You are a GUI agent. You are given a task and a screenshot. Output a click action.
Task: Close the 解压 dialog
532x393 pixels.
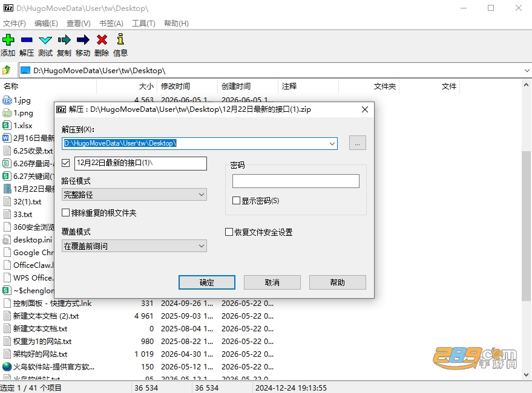[365, 109]
